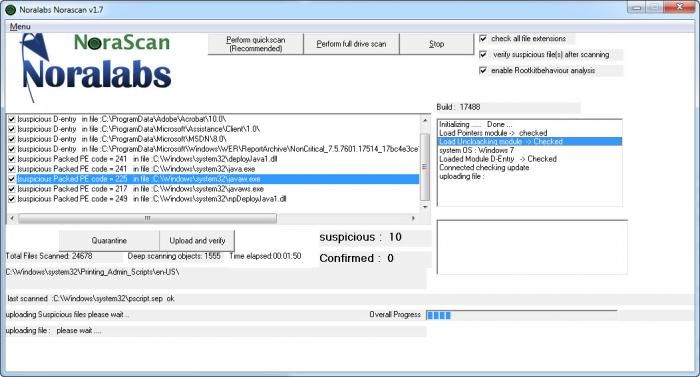Click the Noralabs logo image
Image resolution: width=700 pixels, height=377 pixels.
pyautogui.click(x=95, y=68)
